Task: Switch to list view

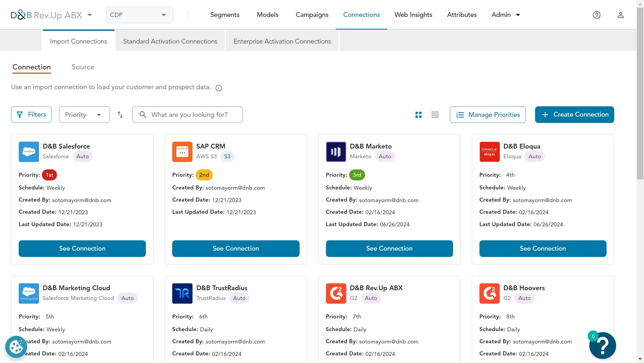Action: tap(435, 115)
